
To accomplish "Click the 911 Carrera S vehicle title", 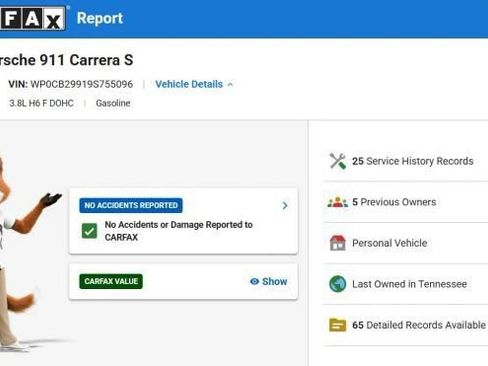I will coord(67,60).
